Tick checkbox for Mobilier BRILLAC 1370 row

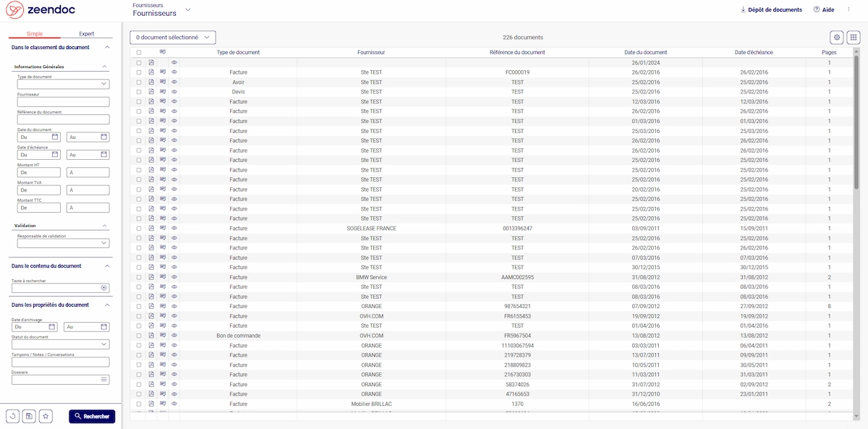coord(139,404)
